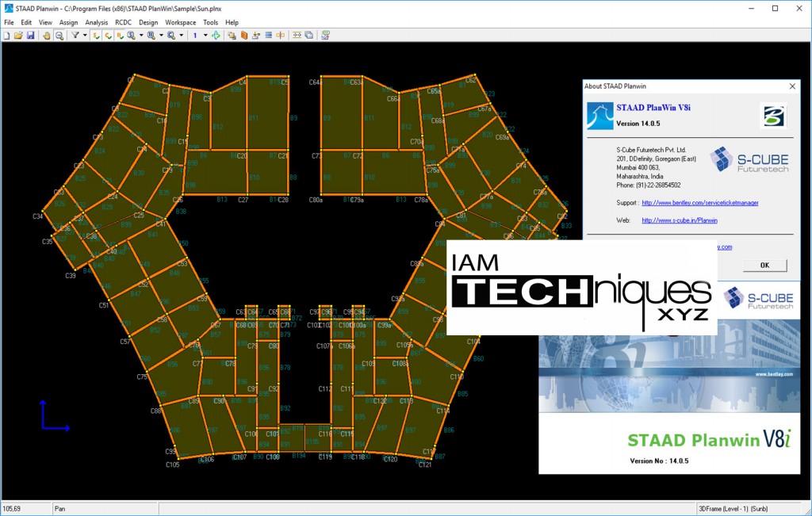812x516 pixels.
Task: Select the Pan hand tool
Action: click(x=47, y=35)
